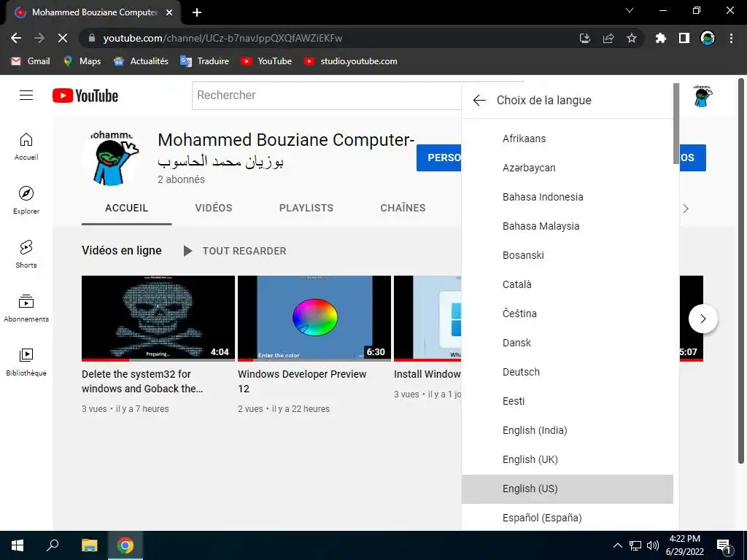Share this page from the address bar

point(608,38)
